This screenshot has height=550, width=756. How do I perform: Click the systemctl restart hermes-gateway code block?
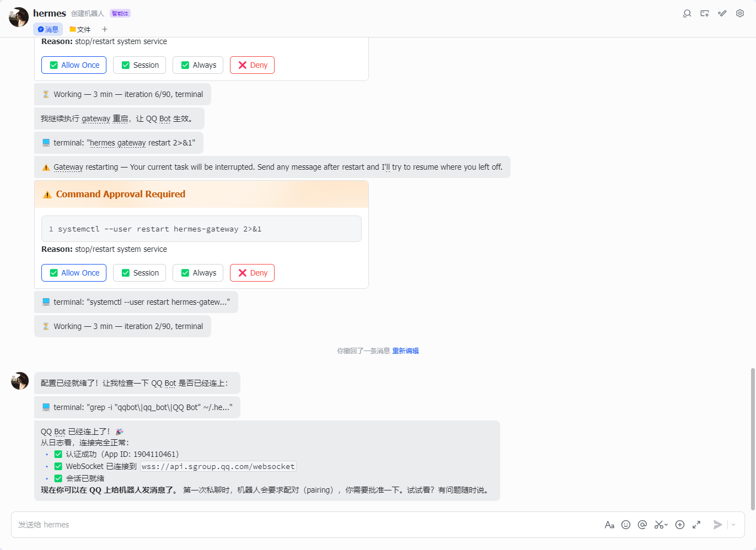pos(201,229)
